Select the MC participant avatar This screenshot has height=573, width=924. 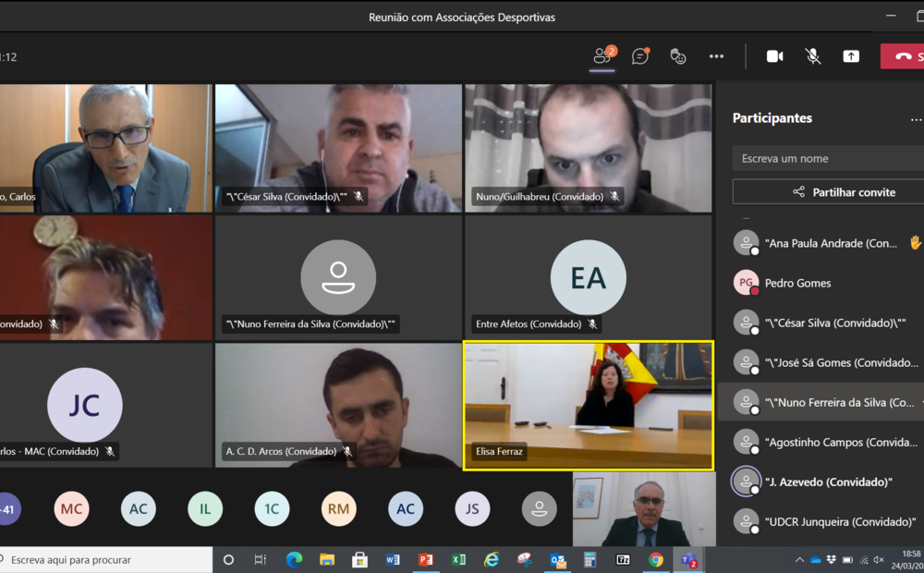[x=71, y=508]
